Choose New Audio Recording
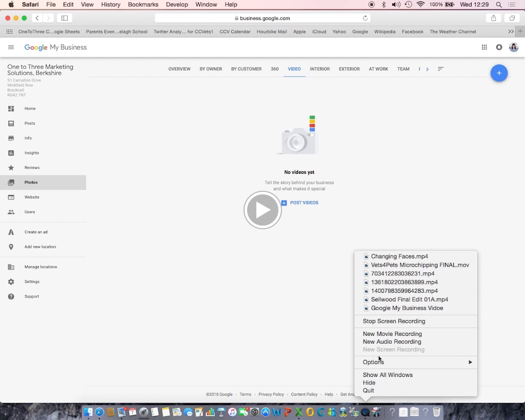 (416, 342)
